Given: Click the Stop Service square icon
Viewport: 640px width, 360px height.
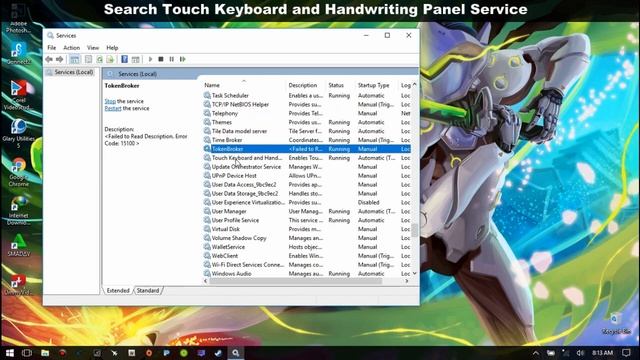Looking at the screenshot, I should click(x=161, y=59).
